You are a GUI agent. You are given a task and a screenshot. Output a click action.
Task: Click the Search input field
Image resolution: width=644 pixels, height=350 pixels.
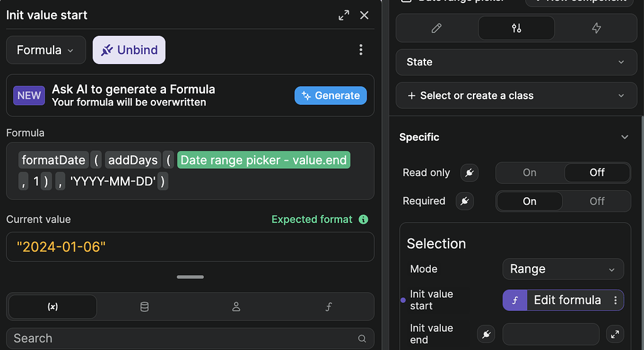click(x=182, y=338)
